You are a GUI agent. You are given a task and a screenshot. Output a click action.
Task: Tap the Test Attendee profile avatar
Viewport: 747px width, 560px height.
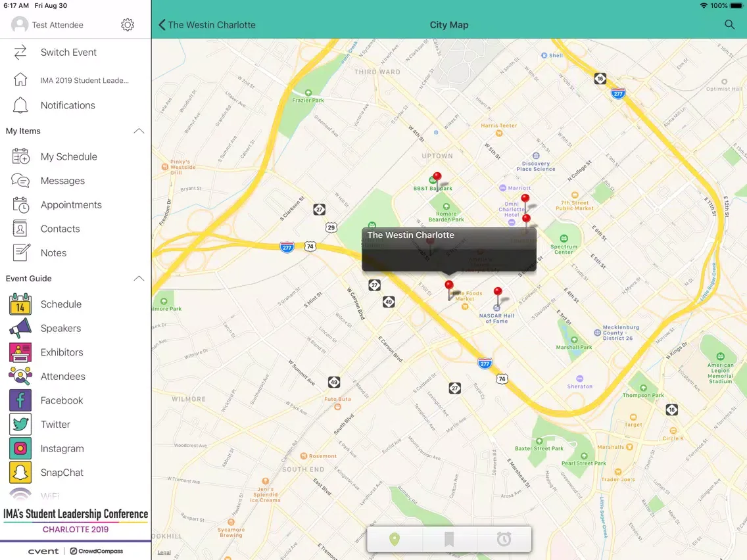pos(20,25)
